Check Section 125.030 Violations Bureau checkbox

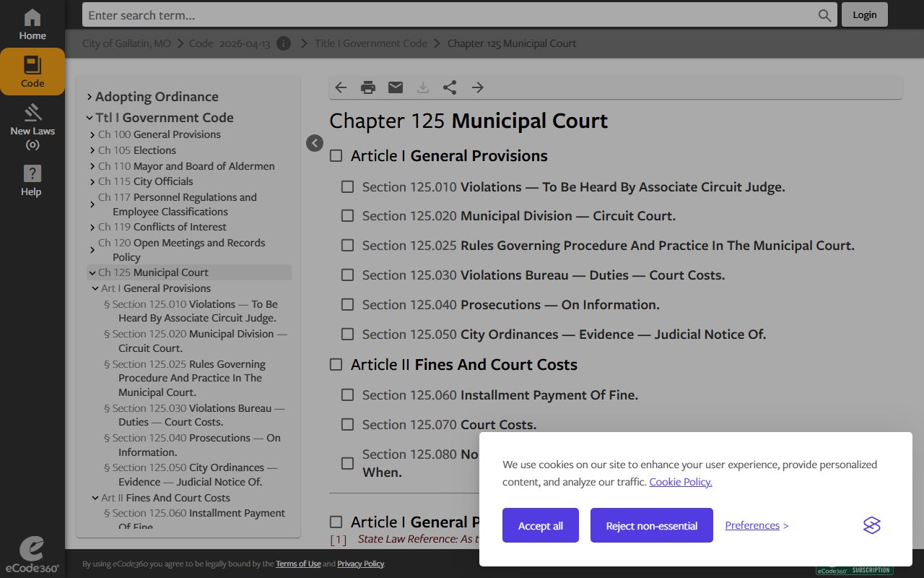(x=347, y=275)
